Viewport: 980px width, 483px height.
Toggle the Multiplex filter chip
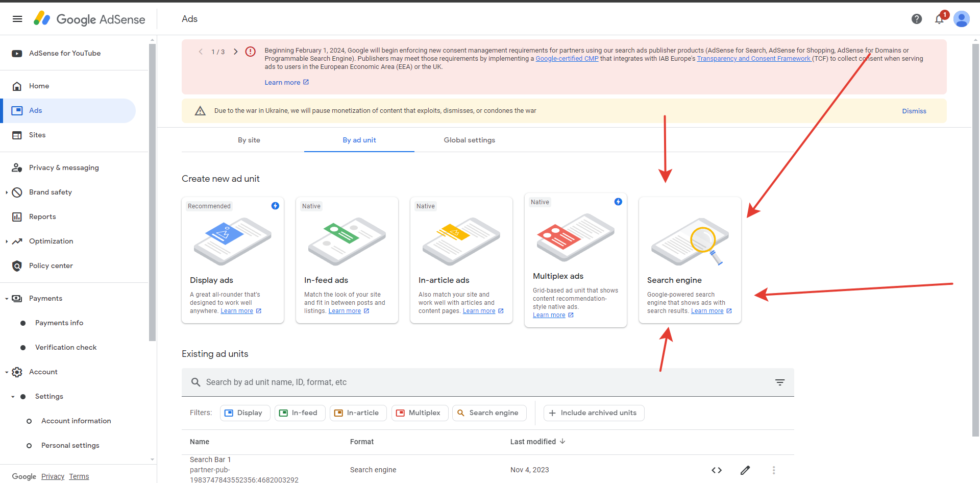pos(420,413)
